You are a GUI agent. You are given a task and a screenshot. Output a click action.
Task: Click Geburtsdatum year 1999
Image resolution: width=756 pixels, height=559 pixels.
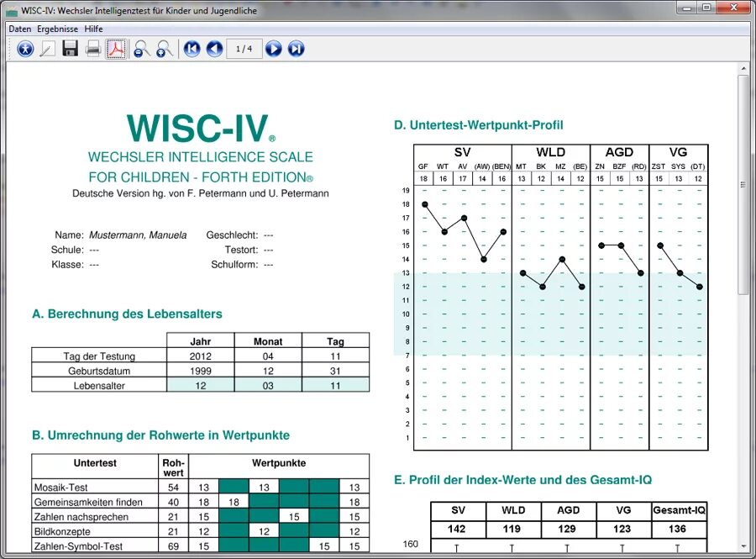click(x=201, y=371)
